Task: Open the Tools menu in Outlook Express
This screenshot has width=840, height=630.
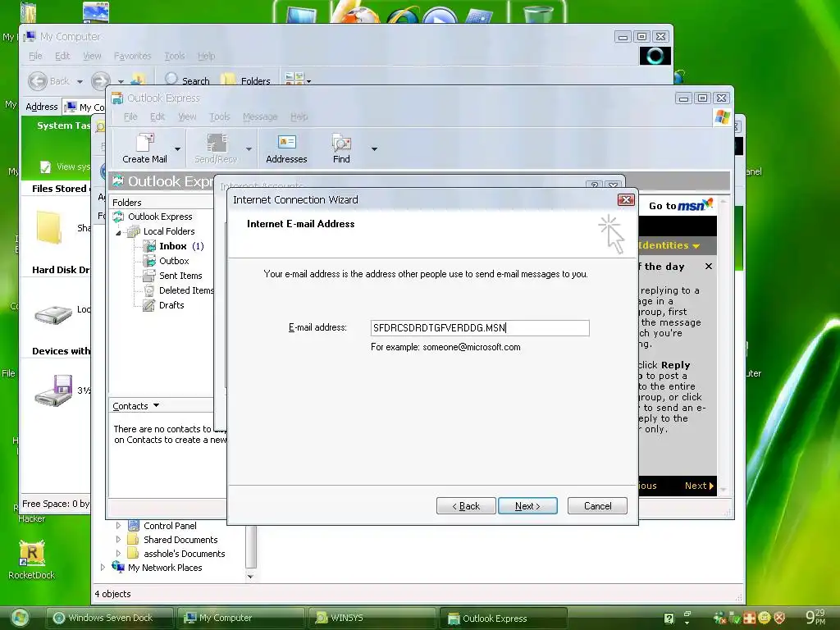Action: coord(219,116)
